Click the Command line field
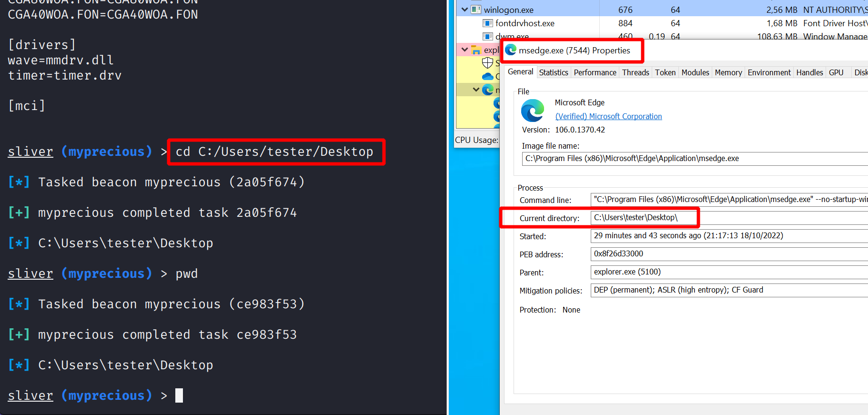Viewport: 868px width, 415px height. click(729, 200)
